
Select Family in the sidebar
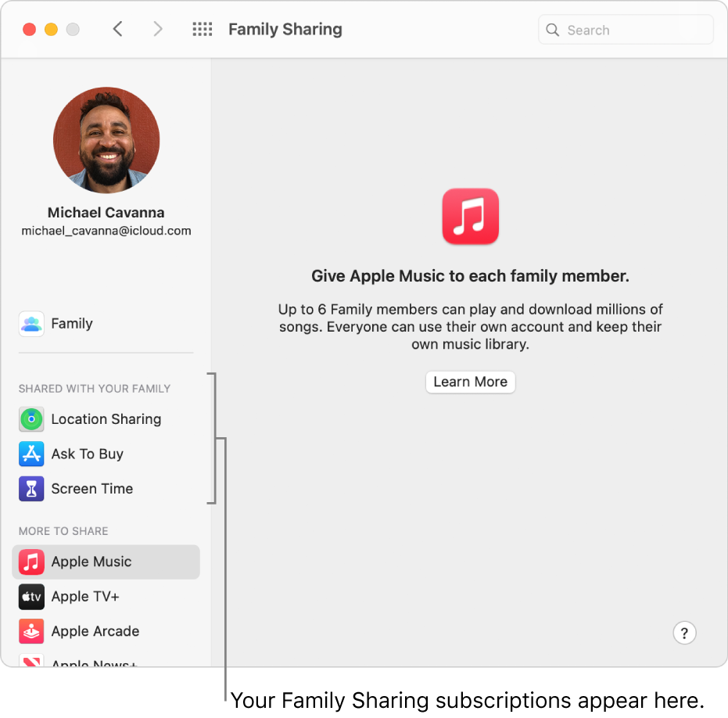pos(106,324)
